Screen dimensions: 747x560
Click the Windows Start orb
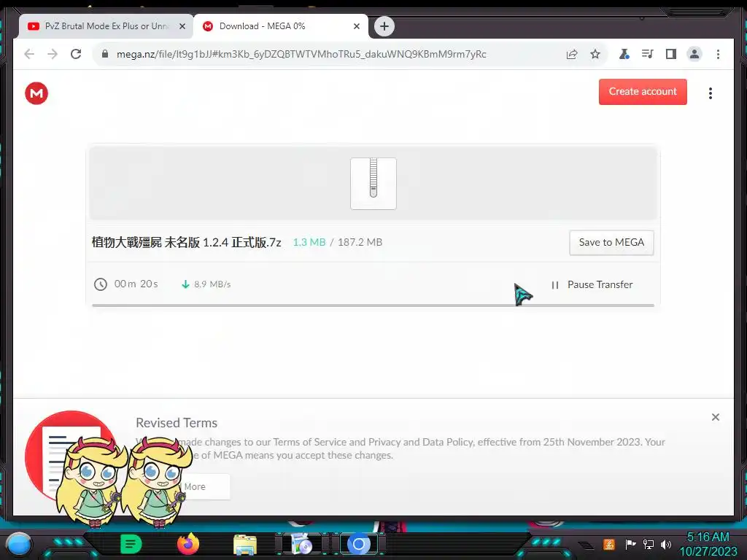(19, 544)
